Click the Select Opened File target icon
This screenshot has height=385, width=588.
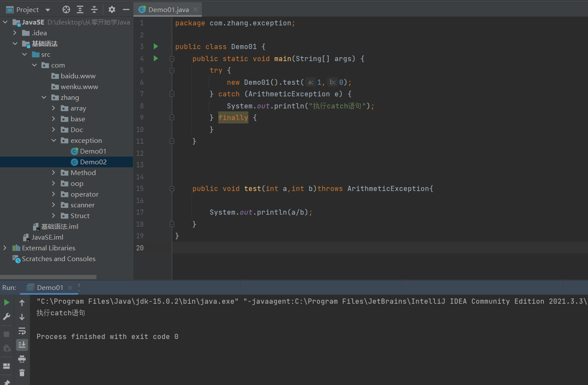point(66,9)
